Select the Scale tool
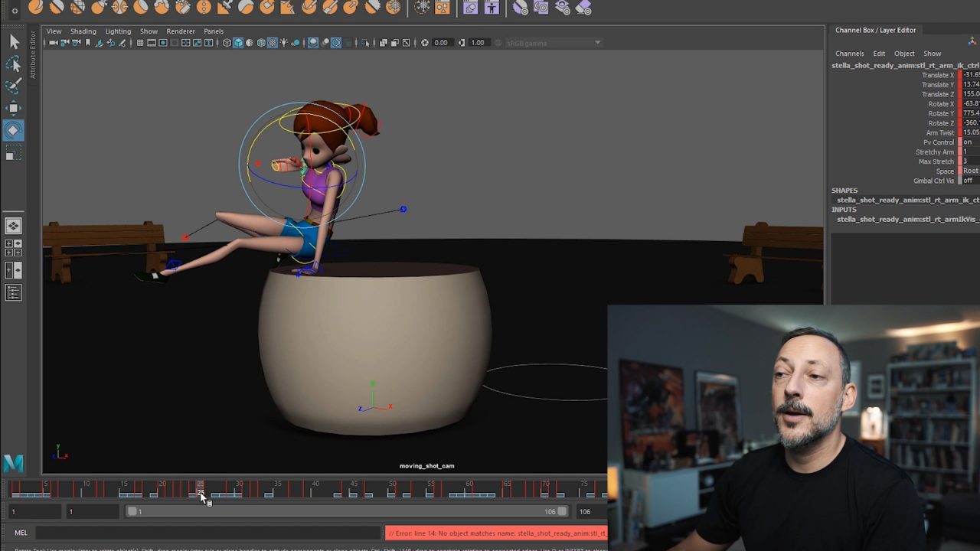Image resolution: width=980 pixels, height=551 pixels. pyautogui.click(x=14, y=153)
